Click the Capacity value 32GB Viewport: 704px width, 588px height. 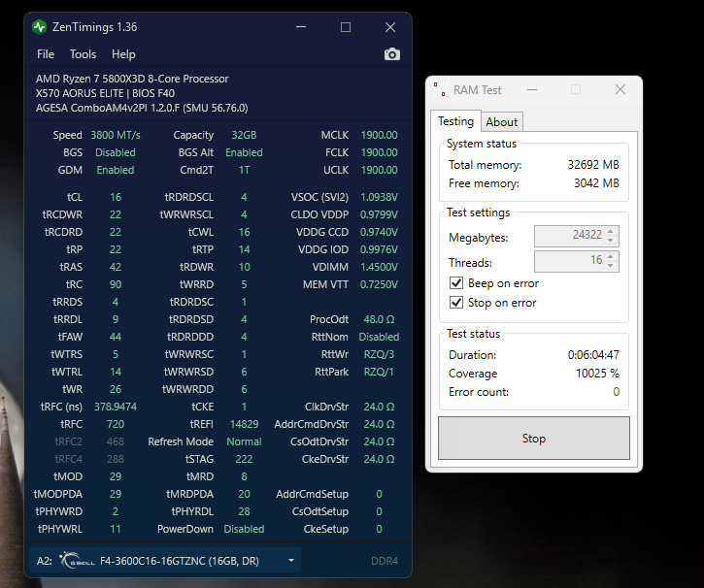point(244,135)
